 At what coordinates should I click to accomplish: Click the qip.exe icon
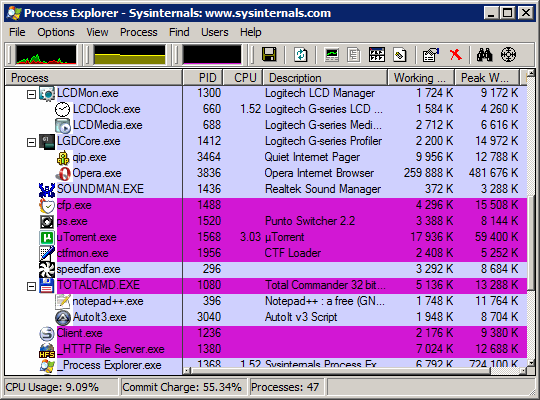(63, 158)
